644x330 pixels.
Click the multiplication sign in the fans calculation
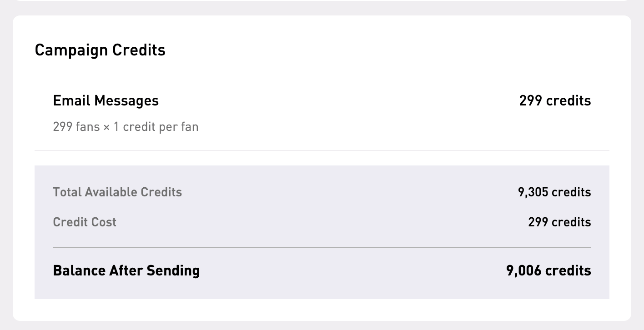tap(106, 127)
